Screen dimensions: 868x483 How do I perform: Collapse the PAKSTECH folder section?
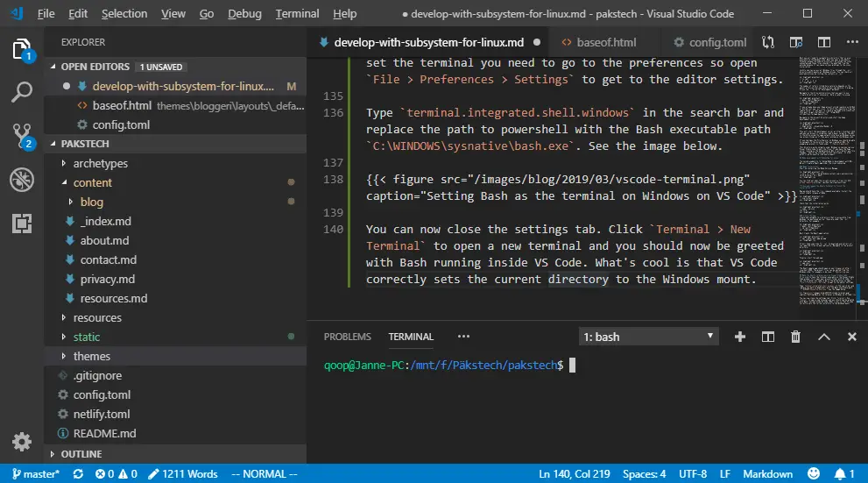(175, 144)
